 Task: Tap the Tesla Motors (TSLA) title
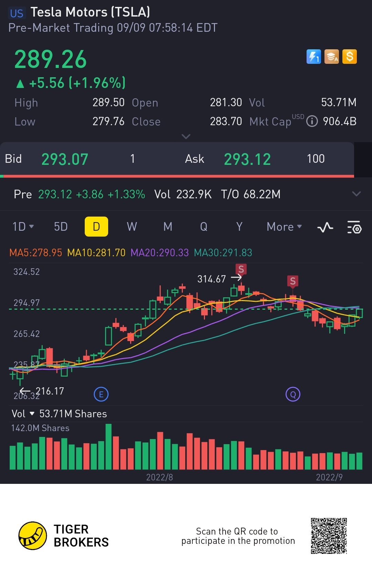coord(90,12)
